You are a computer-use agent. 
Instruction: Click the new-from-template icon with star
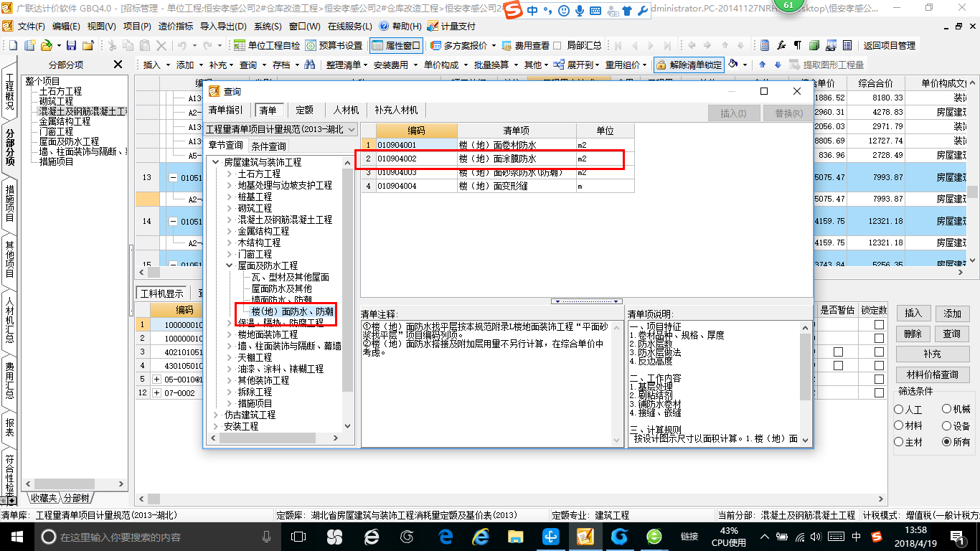click(x=30, y=45)
